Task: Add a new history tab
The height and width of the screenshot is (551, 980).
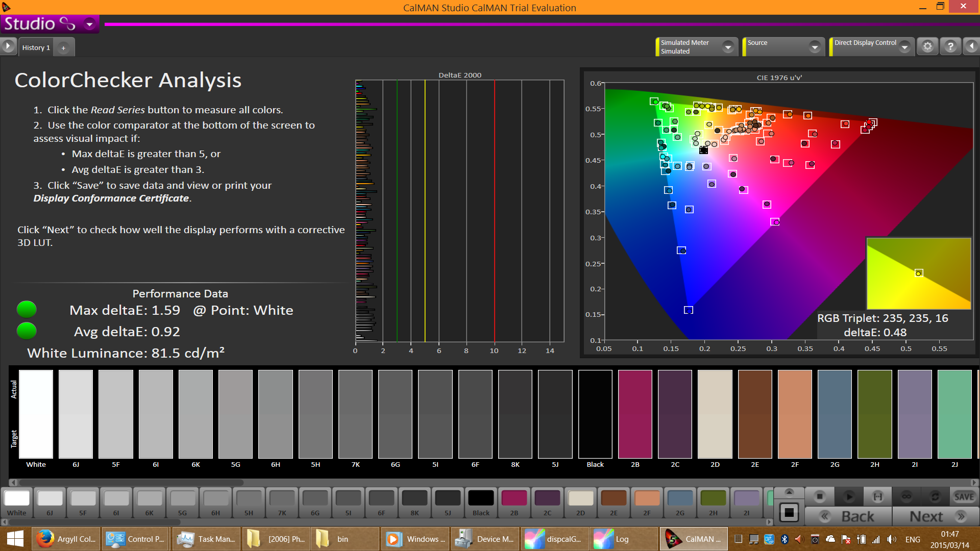Action: 63,47
